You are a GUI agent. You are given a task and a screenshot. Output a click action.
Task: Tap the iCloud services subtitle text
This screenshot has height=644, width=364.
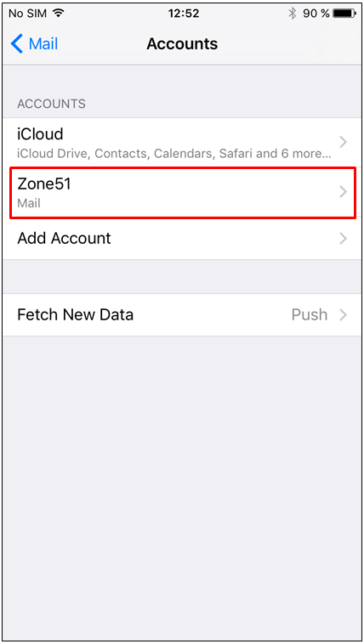point(174,154)
